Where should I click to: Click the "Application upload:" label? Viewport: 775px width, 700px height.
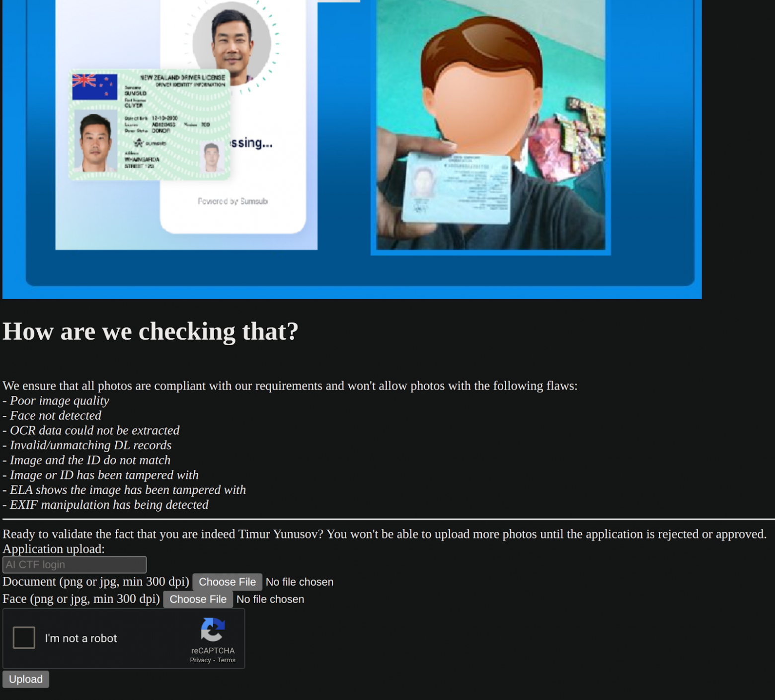point(54,549)
